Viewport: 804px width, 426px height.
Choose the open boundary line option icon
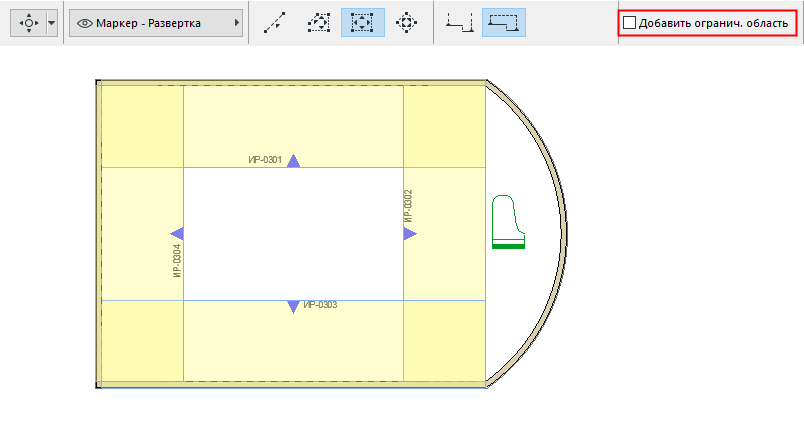[459, 23]
